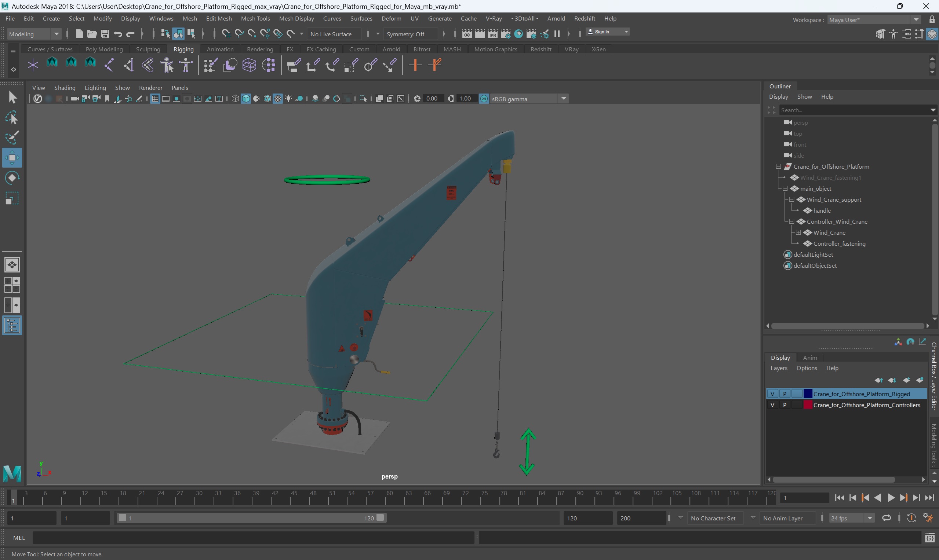Click the Outliner search field

[855, 110]
